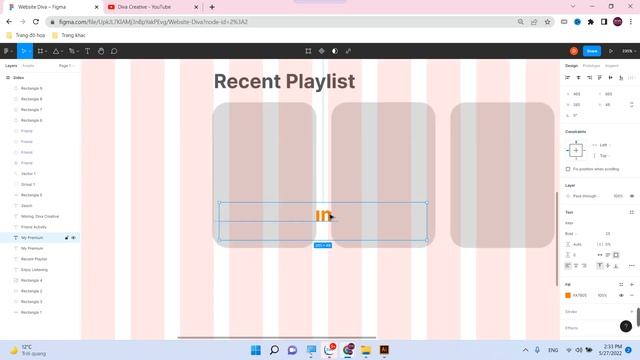Switch to the Assets tab
This screenshot has height=360, width=640.
(x=28, y=66)
